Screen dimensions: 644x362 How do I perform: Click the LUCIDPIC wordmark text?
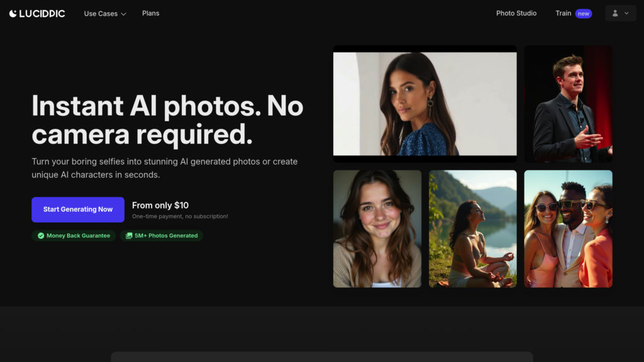(42, 13)
